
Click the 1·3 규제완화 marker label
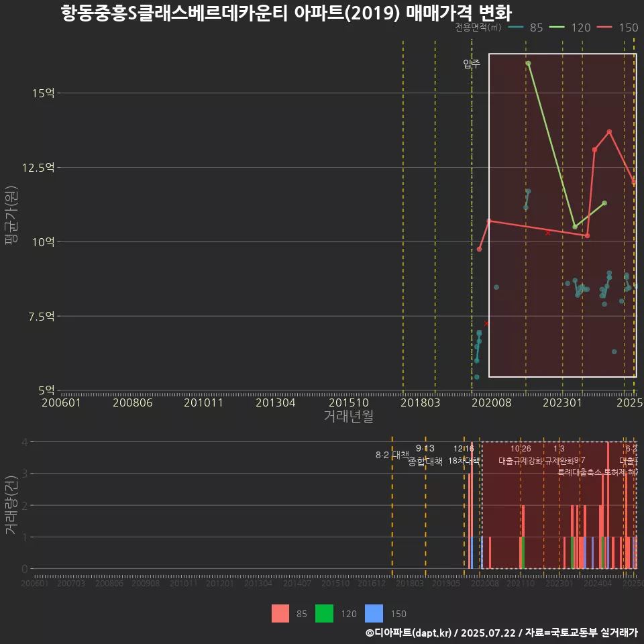[559, 455]
